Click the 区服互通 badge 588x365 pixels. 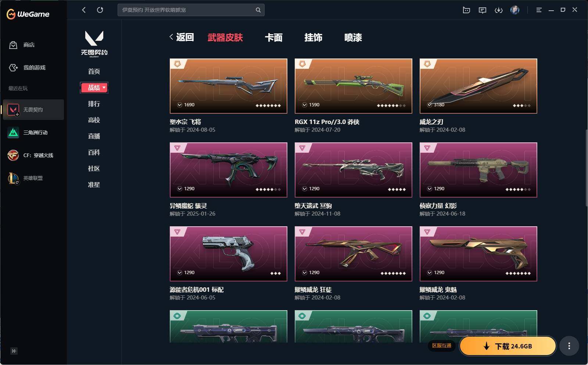[x=442, y=345]
